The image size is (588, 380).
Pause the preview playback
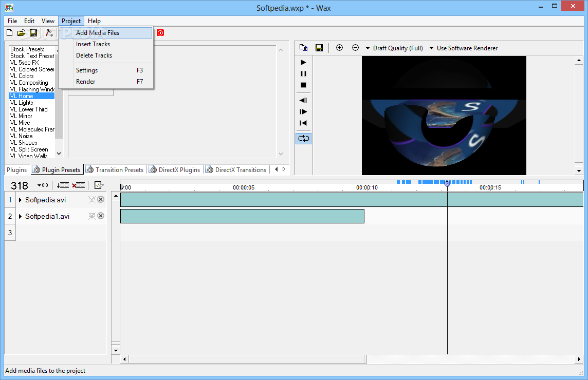point(303,74)
